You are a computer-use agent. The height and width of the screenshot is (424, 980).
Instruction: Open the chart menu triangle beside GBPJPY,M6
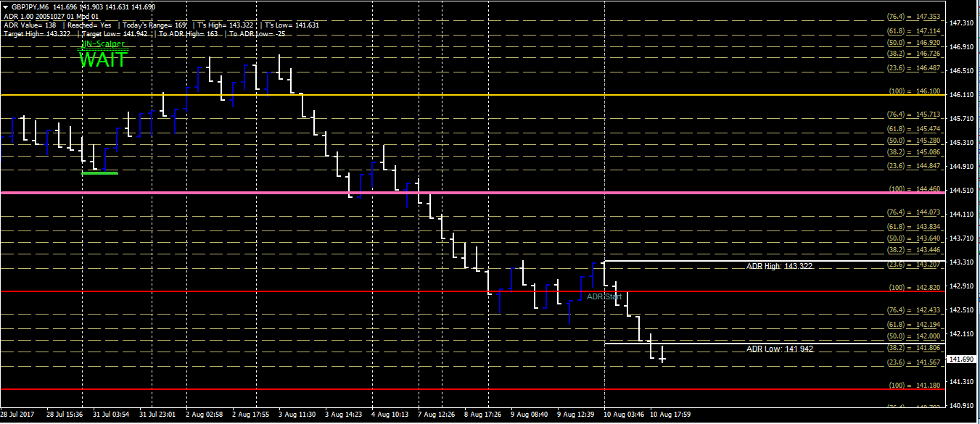pyautogui.click(x=6, y=7)
